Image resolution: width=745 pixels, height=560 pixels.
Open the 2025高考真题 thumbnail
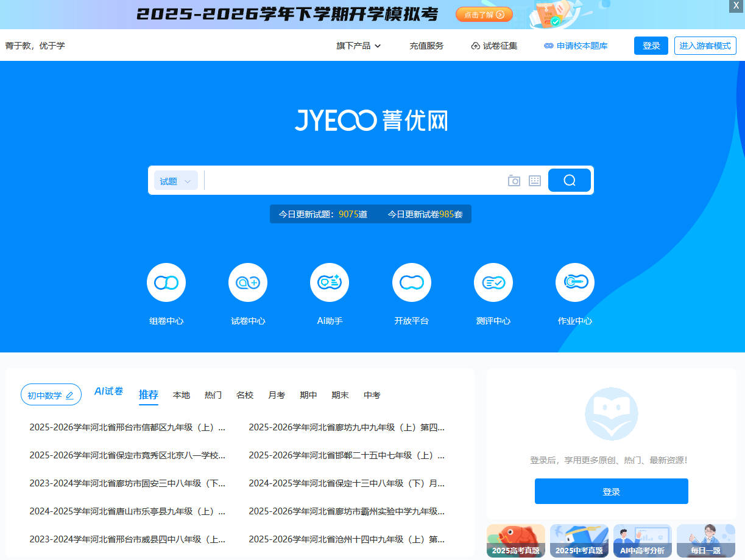(x=515, y=541)
